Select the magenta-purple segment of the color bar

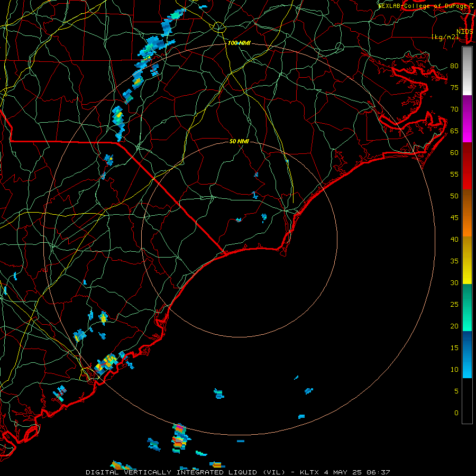click(x=467, y=118)
